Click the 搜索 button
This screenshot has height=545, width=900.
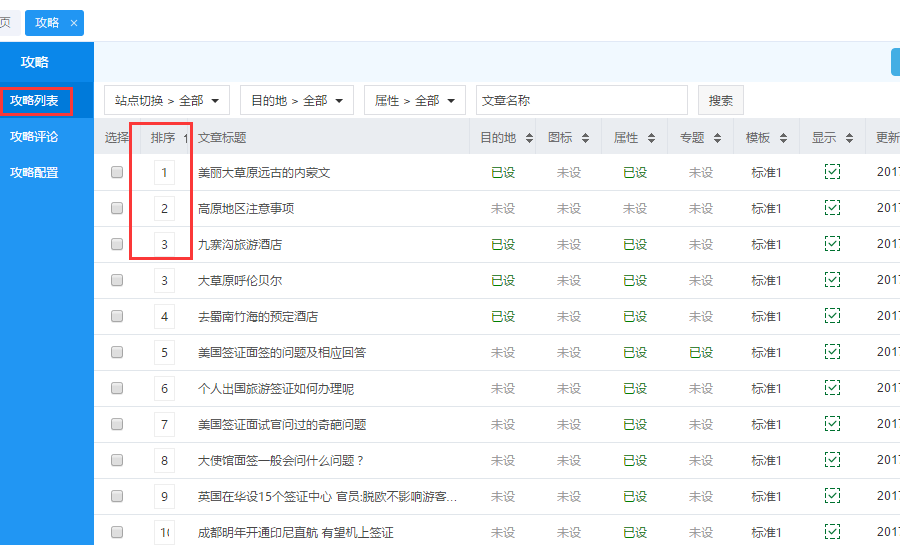coord(720,100)
